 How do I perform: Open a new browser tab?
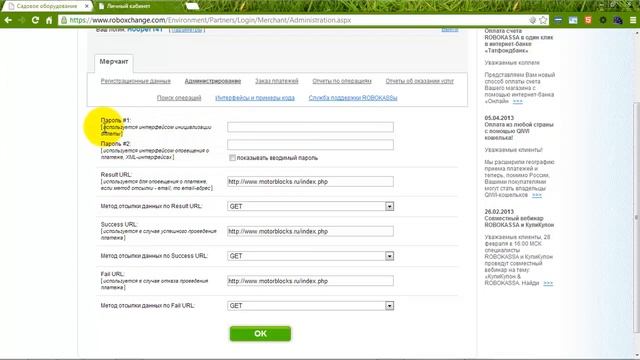click(x=192, y=6)
